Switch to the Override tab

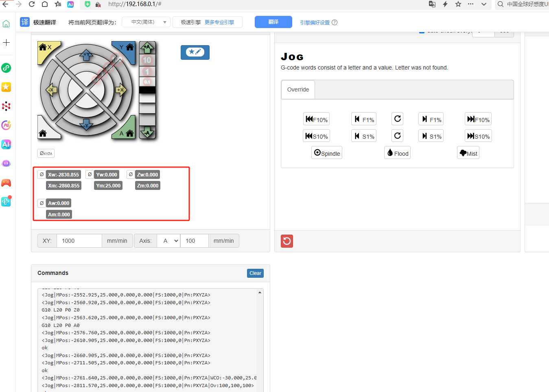[297, 89]
